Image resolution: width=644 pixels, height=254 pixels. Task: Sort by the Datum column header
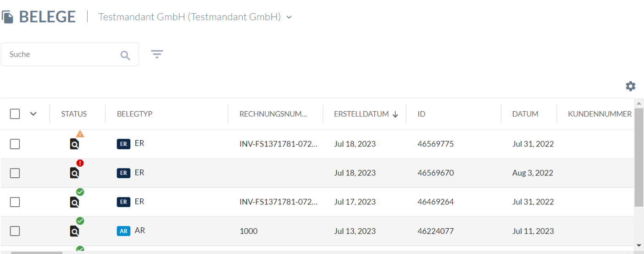click(525, 114)
